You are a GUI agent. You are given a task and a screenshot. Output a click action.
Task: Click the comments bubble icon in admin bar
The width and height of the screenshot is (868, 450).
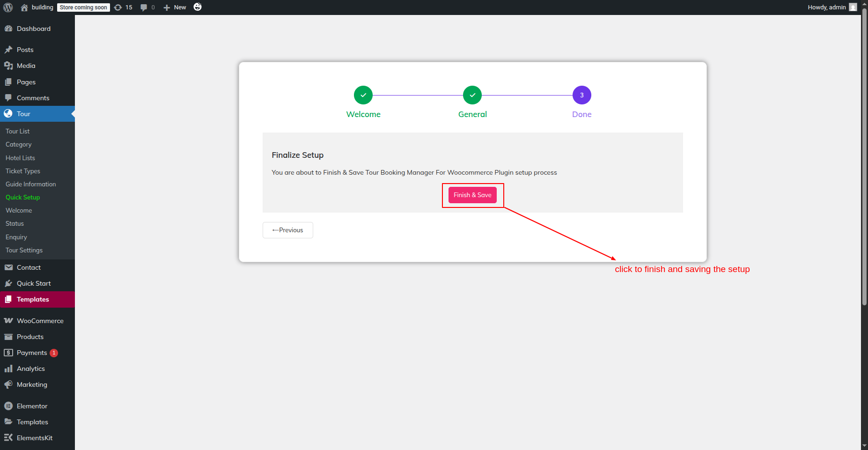click(144, 7)
